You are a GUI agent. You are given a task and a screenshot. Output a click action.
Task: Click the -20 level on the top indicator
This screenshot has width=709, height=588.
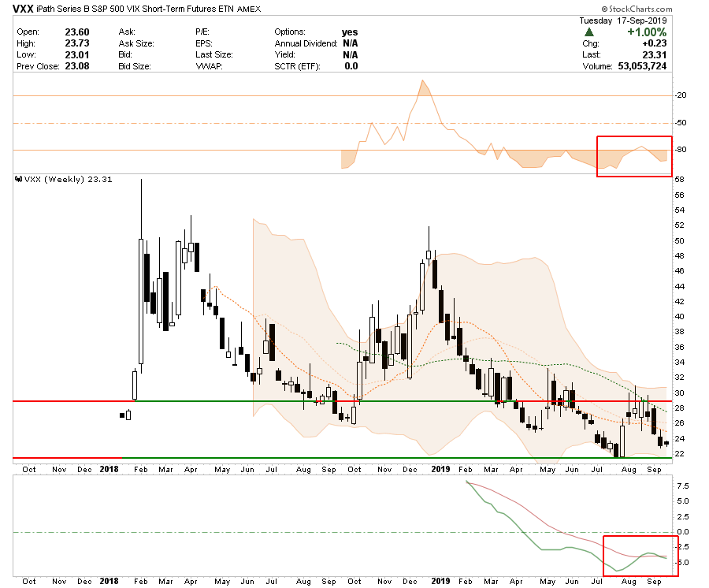pyautogui.click(x=681, y=95)
